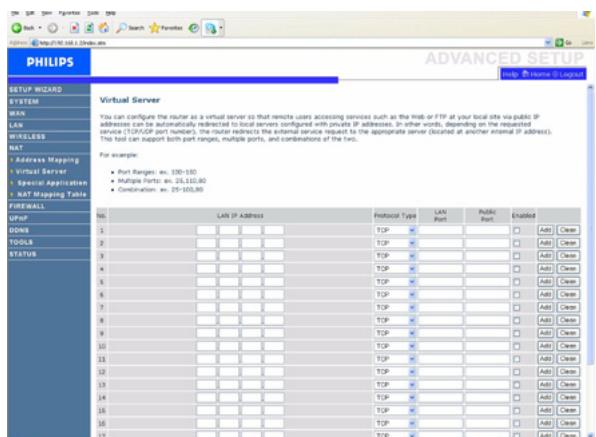Open Special Application under NAT
Screen dimensions: 596x437
click(52, 183)
